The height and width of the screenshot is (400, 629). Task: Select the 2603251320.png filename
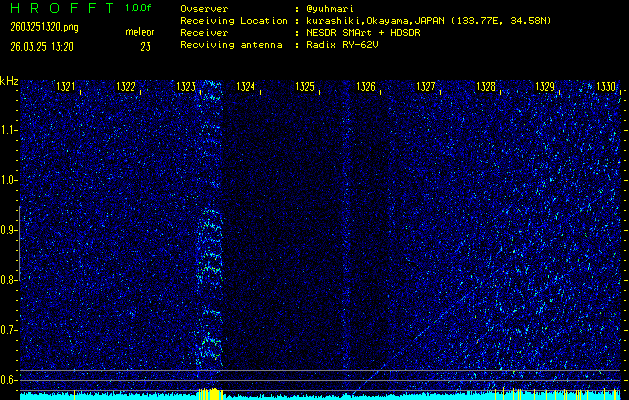click(x=37, y=27)
